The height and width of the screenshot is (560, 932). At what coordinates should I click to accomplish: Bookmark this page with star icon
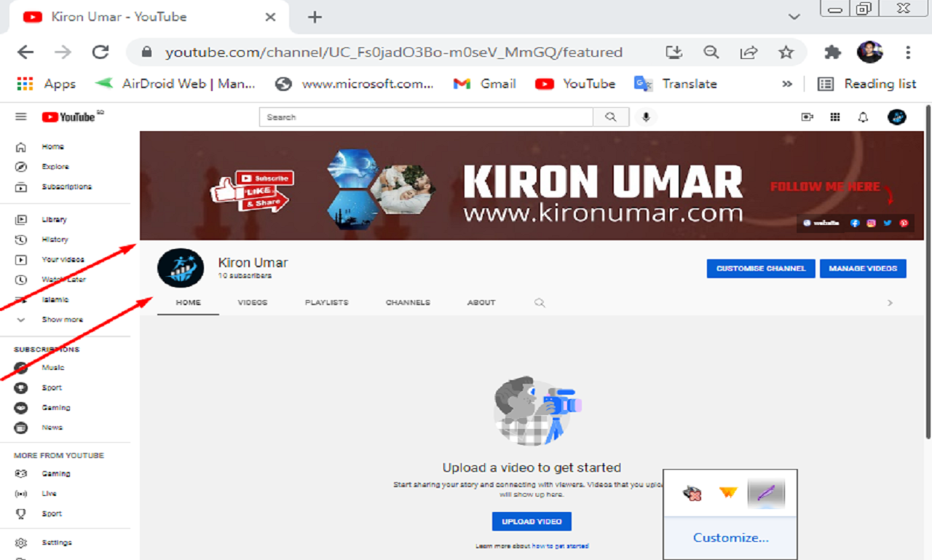click(786, 52)
